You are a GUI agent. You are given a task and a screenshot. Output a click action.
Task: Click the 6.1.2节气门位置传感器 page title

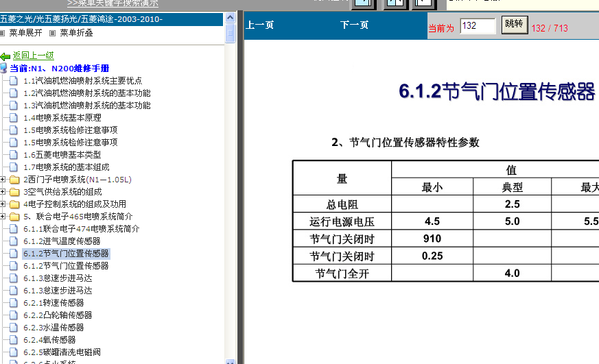[497, 92]
